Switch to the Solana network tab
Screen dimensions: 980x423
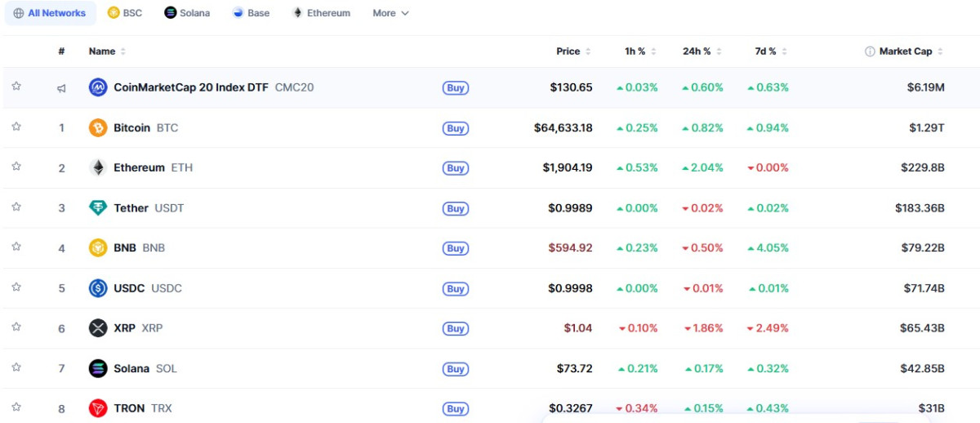coord(187,13)
